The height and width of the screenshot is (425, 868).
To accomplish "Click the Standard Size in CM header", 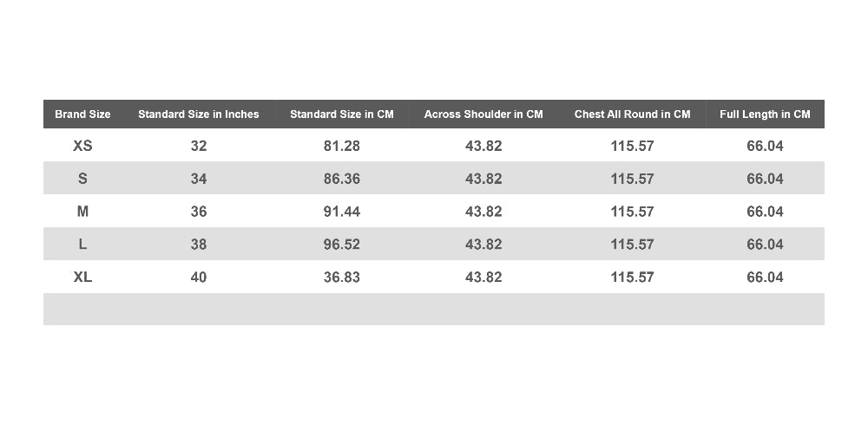I will 341,114.
